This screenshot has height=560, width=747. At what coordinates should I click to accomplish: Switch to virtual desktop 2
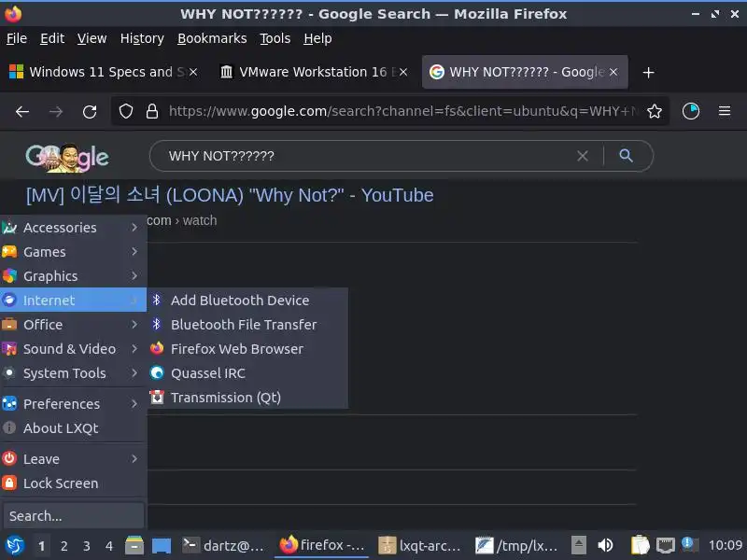click(63, 546)
